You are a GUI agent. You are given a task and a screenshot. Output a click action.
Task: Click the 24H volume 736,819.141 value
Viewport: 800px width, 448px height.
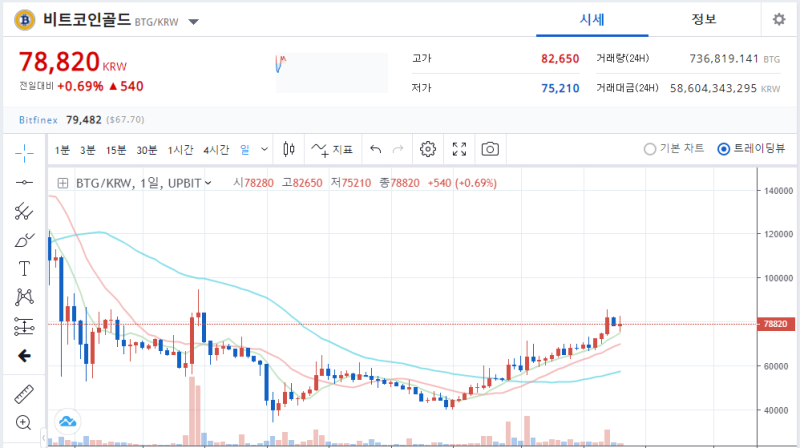[723, 59]
